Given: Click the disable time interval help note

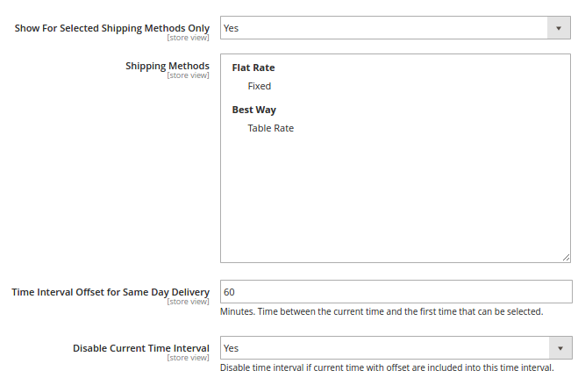Looking at the screenshot, I should tap(387, 367).
